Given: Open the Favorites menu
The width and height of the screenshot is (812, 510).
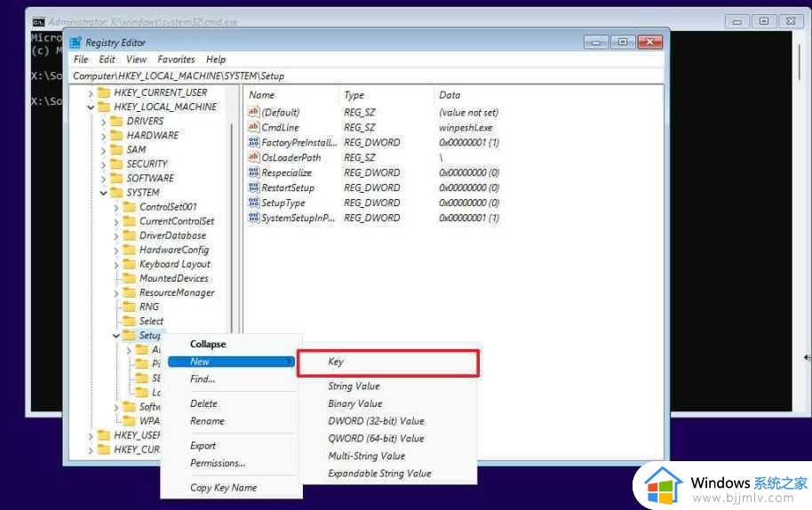Looking at the screenshot, I should tap(177, 60).
